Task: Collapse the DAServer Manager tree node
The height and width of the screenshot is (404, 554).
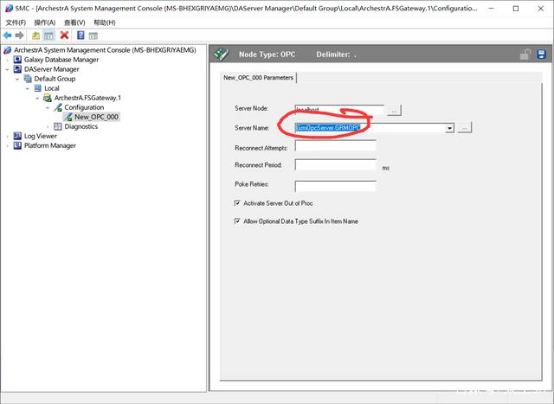Action: click(7, 69)
